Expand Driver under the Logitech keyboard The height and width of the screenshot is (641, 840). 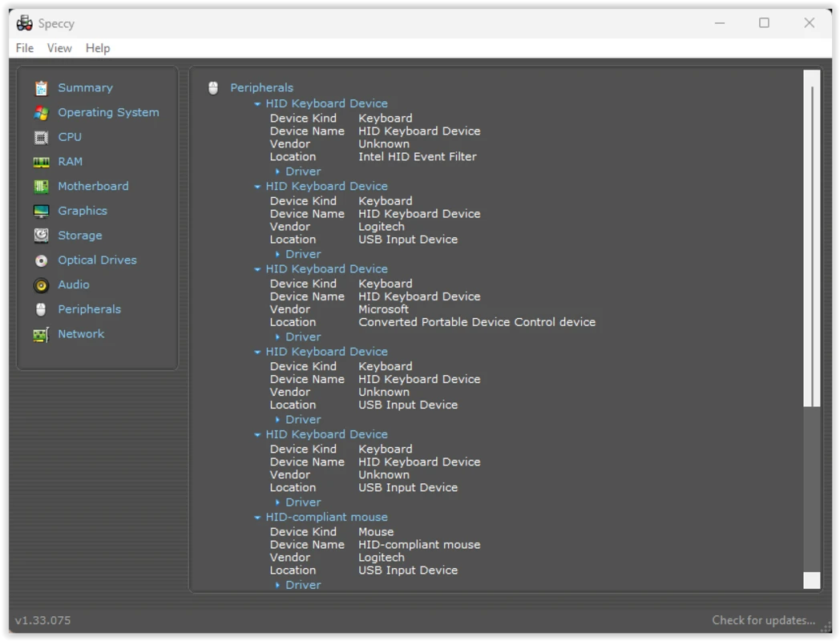281,253
